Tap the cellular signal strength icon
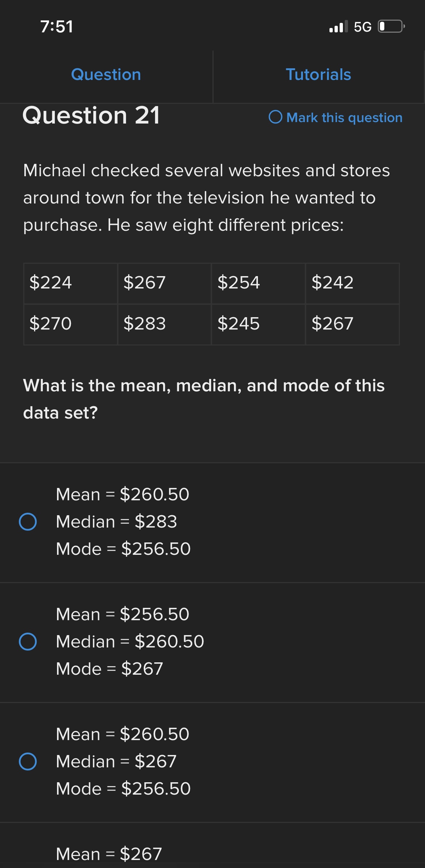This screenshot has width=425, height=868. (x=338, y=27)
